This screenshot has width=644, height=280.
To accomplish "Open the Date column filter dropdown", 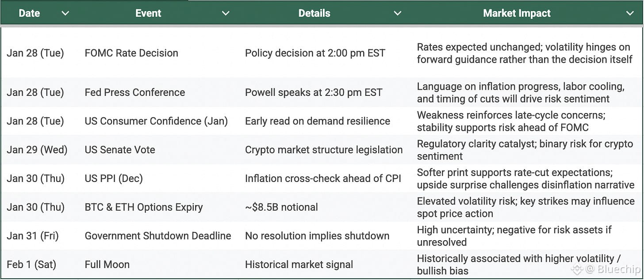I will click(x=65, y=13).
